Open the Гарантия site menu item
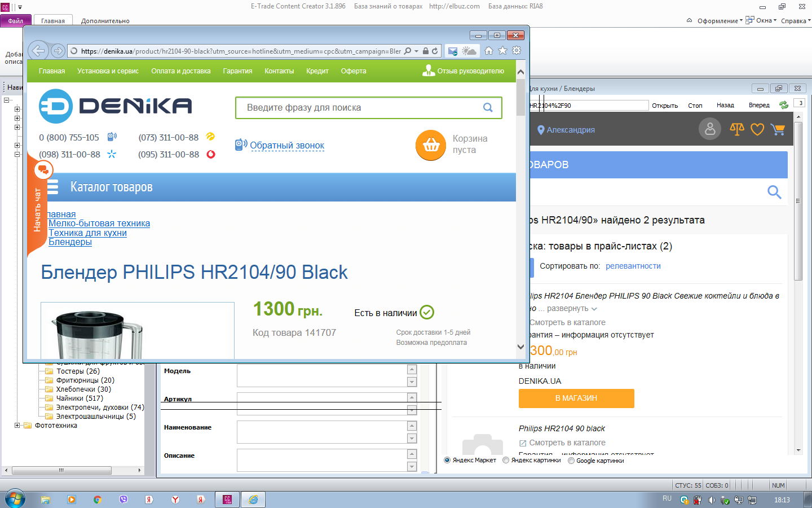The height and width of the screenshot is (508, 812). coord(237,71)
